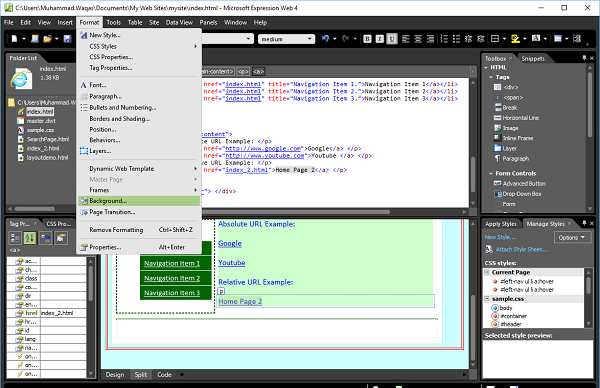Click Attach Style Sheet link

tap(522, 249)
